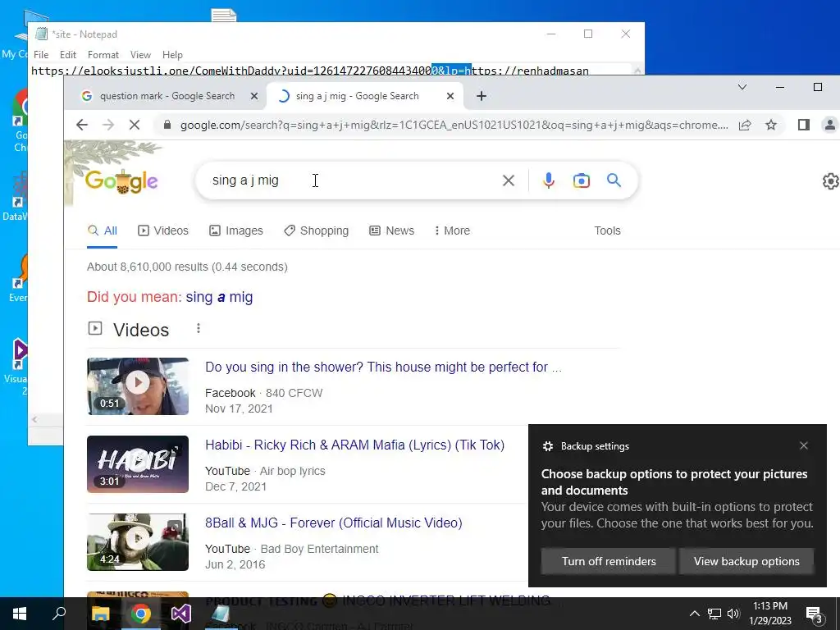Open the Windows Start menu
This screenshot has width=840, height=630.
20,614
